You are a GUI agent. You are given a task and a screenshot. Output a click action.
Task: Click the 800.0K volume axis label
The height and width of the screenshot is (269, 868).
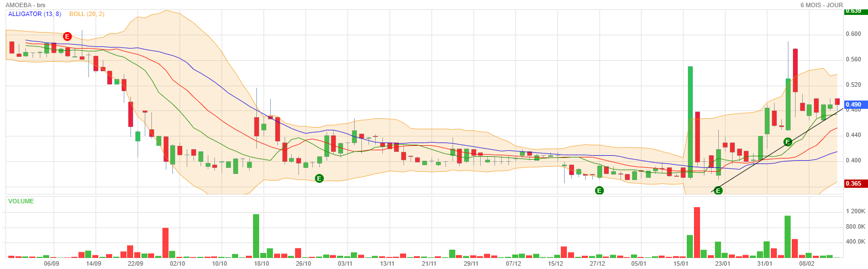[x=855, y=227]
